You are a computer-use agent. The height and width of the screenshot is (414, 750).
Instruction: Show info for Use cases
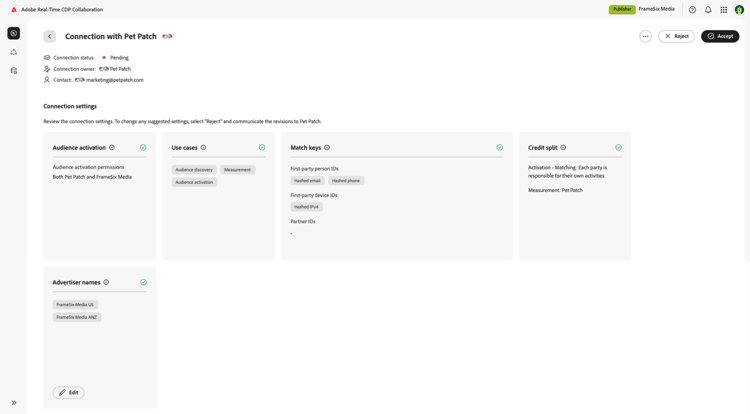tap(203, 148)
